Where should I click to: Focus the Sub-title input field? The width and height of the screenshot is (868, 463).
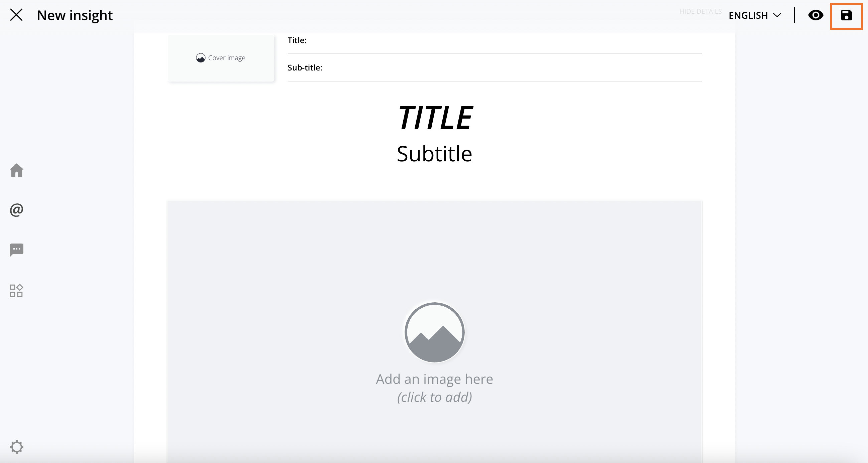(494, 68)
